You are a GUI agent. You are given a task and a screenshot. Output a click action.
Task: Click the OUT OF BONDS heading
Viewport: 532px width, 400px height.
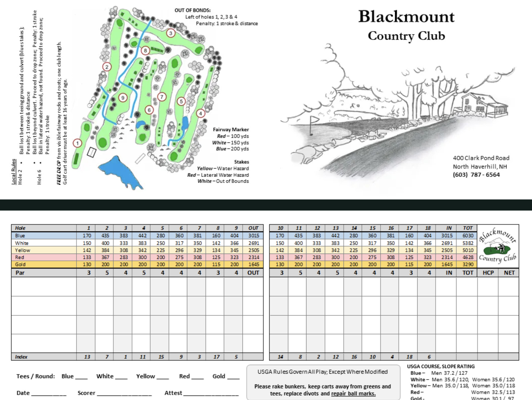click(193, 10)
